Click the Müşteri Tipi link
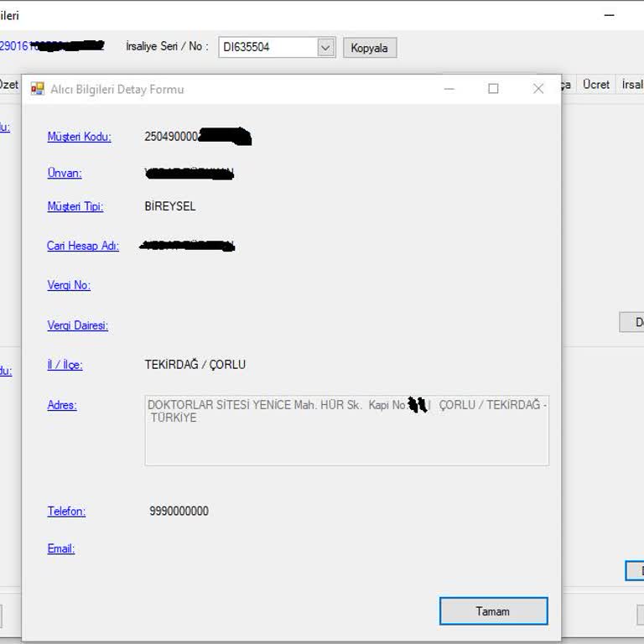The width and height of the screenshot is (644, 644). point(75,206)
